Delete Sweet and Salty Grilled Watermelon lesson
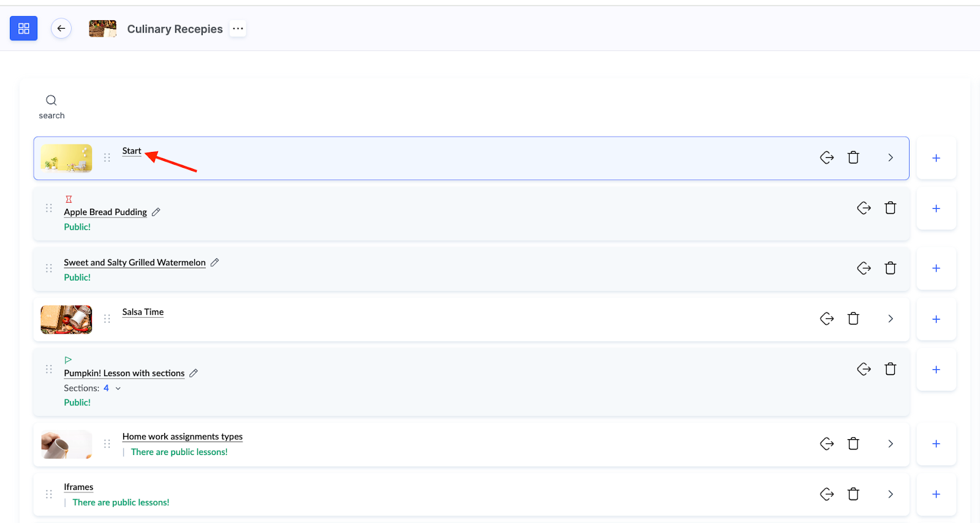This screenshot has width=980, height=523. click(x=891, y=268)
